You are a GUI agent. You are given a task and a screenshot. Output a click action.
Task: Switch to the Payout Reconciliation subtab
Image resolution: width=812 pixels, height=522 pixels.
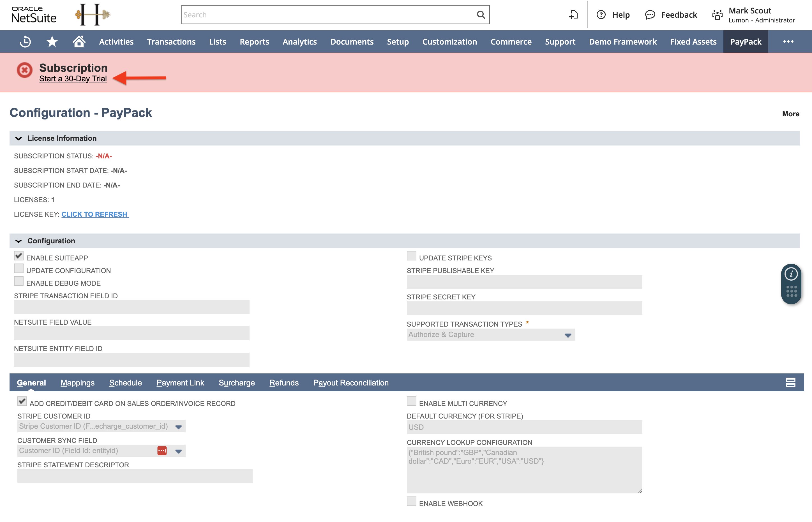[x=351, y=383]
